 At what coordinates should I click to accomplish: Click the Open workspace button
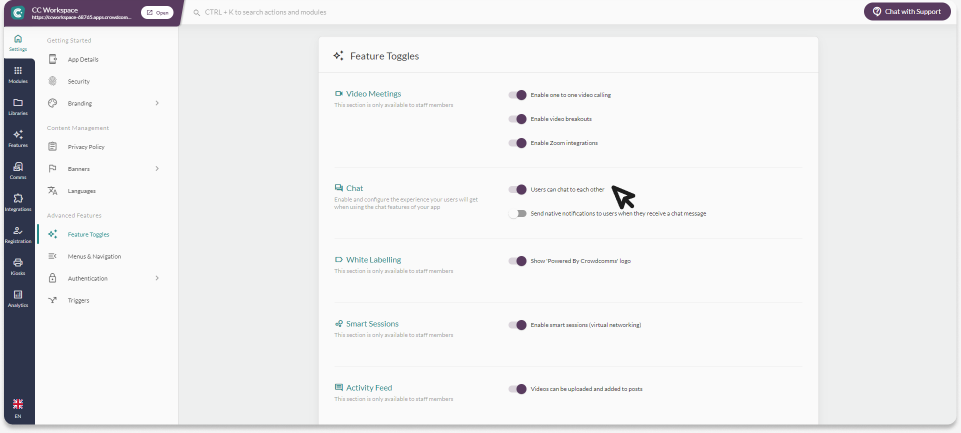coord(157,12)
